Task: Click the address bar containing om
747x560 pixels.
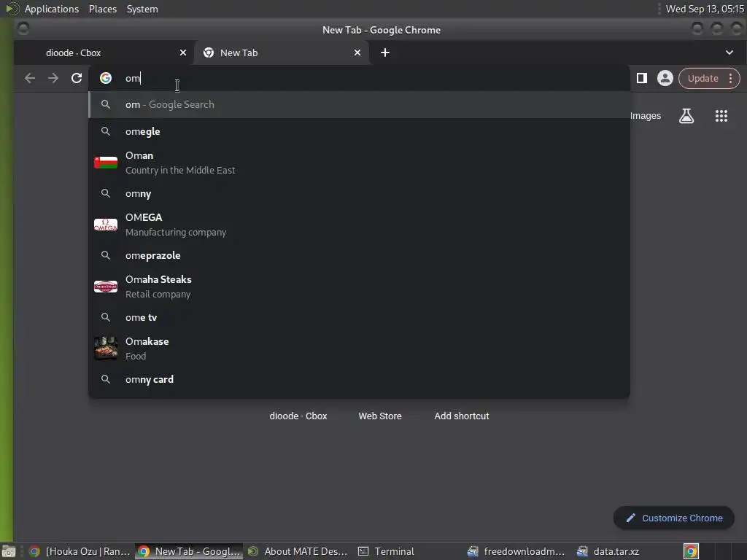Action: pos(359,78)
